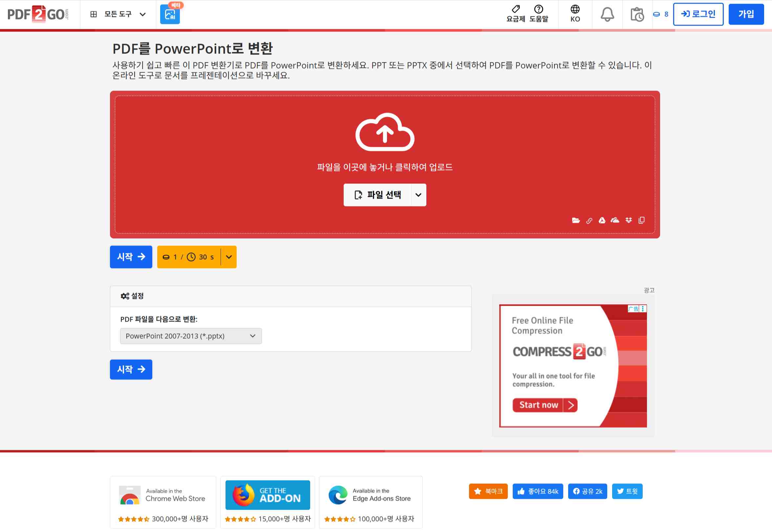Open the ad options menu icon

point(643,309)
